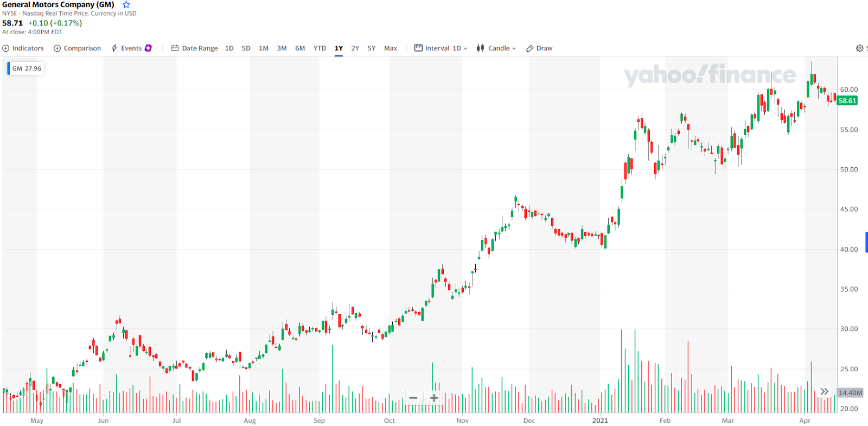The width and height of the screenshot is (868, 426).
Task: Click the 2021 label on time axis
Action: pyautogui.click(x=600, y=421)
